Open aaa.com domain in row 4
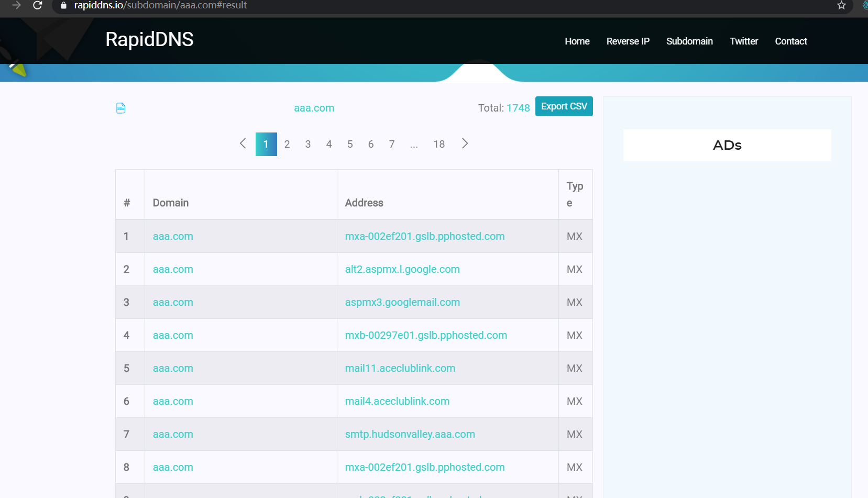868x498 pixels. (x=173, y=335)
